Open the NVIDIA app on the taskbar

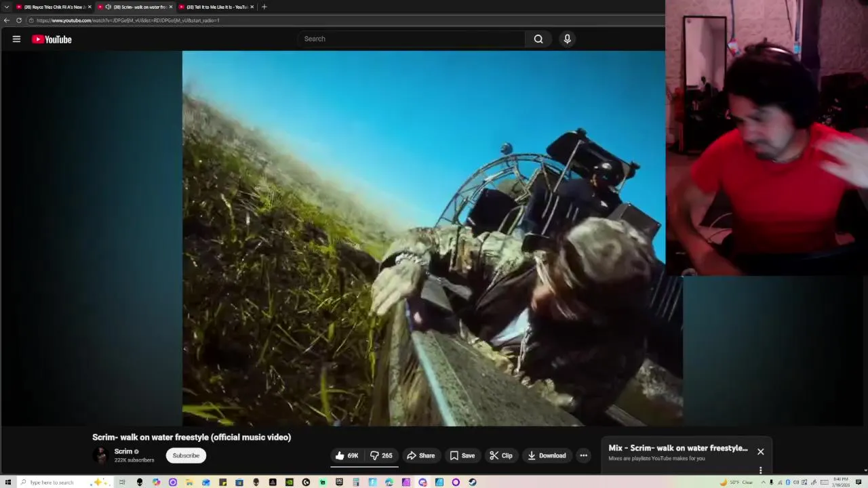(290, 482)
